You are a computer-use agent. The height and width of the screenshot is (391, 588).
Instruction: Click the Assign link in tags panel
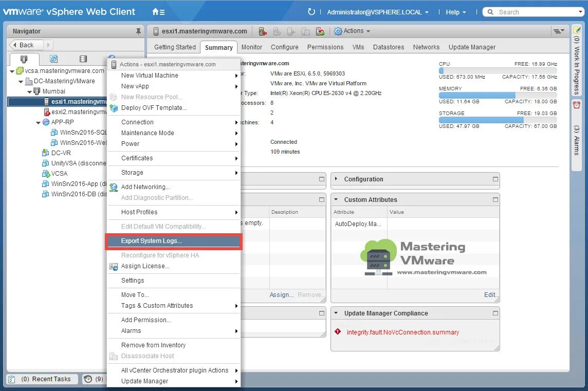coord(281,295)
